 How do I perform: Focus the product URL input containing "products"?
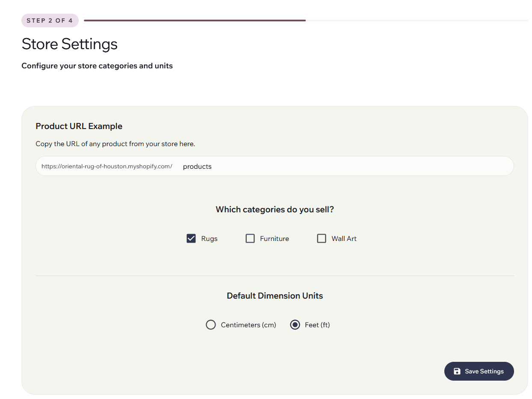(x=342, y=166)
